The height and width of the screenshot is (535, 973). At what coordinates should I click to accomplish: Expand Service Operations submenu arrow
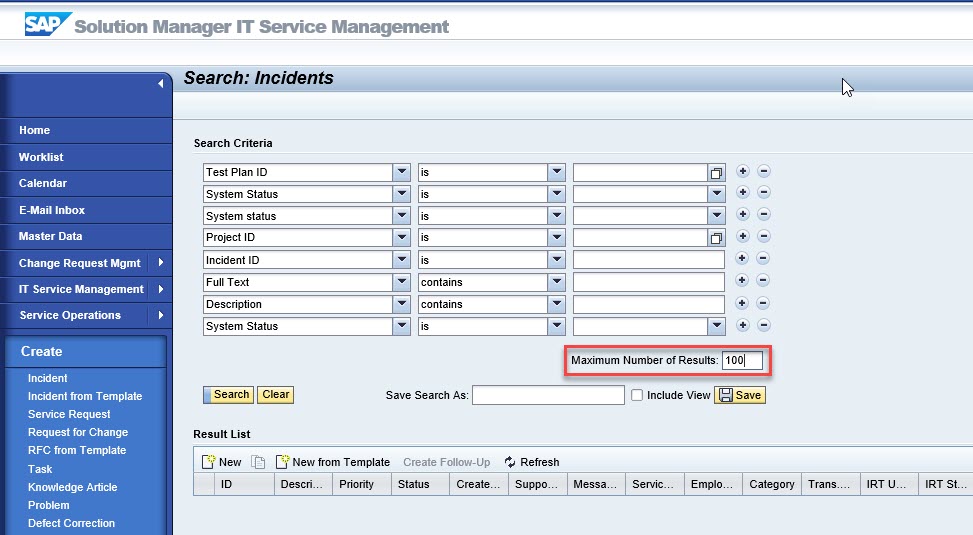pos(161,315)
